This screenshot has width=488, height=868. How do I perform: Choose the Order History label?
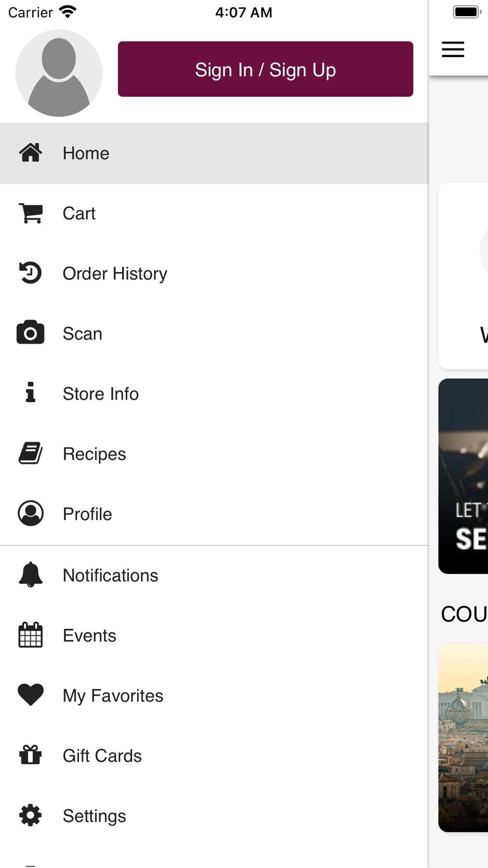(115, 273)
